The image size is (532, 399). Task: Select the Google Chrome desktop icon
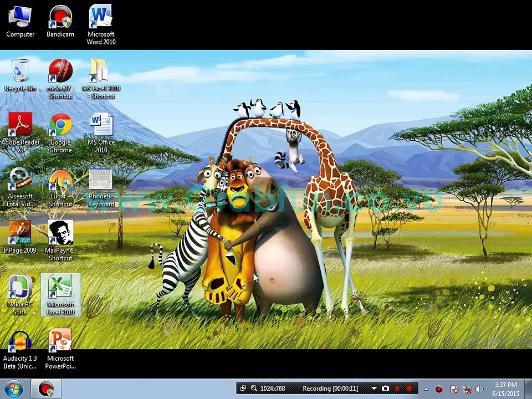pyautogui.click(x=60, y=133)
